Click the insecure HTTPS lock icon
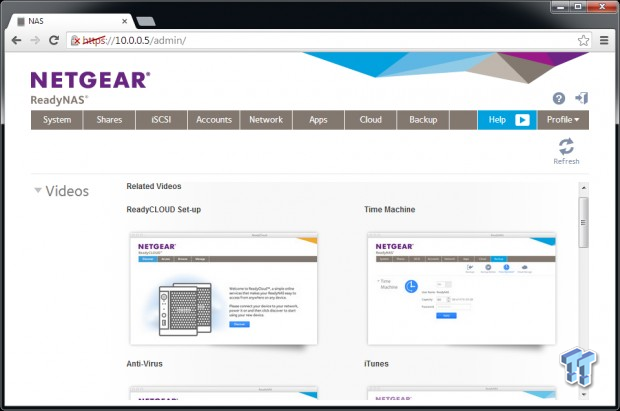The image size is (620, 411). (x=75, y=40)
